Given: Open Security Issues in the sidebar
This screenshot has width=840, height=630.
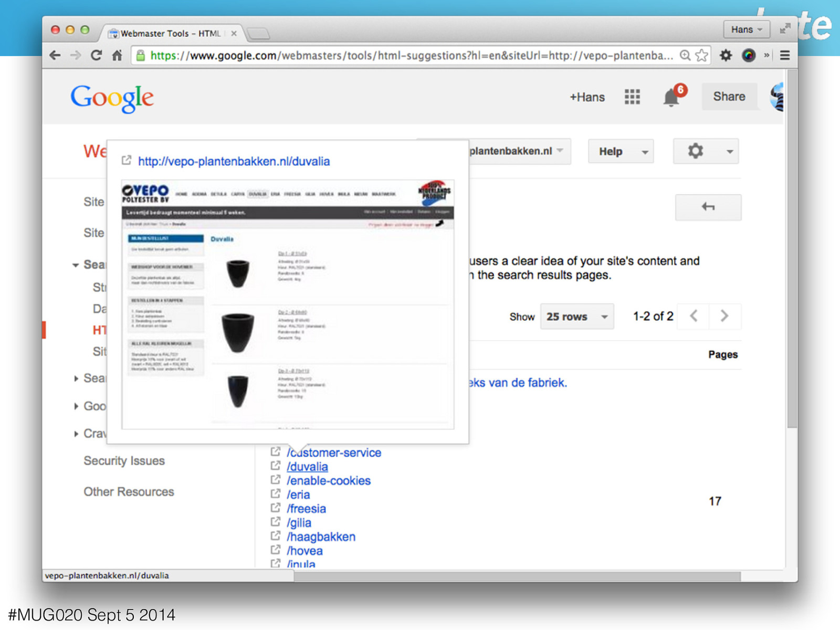Looking at the screenshot, I should tap(124, 461).
